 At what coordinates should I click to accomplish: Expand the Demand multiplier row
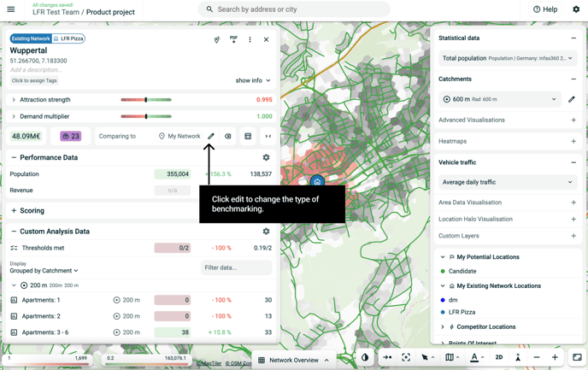click(x=14, y=116)
